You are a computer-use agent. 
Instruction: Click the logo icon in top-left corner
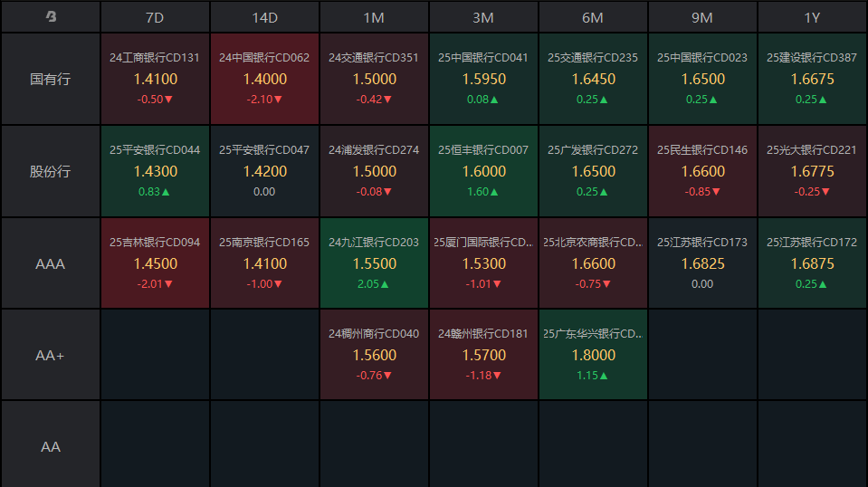point(51,16)
